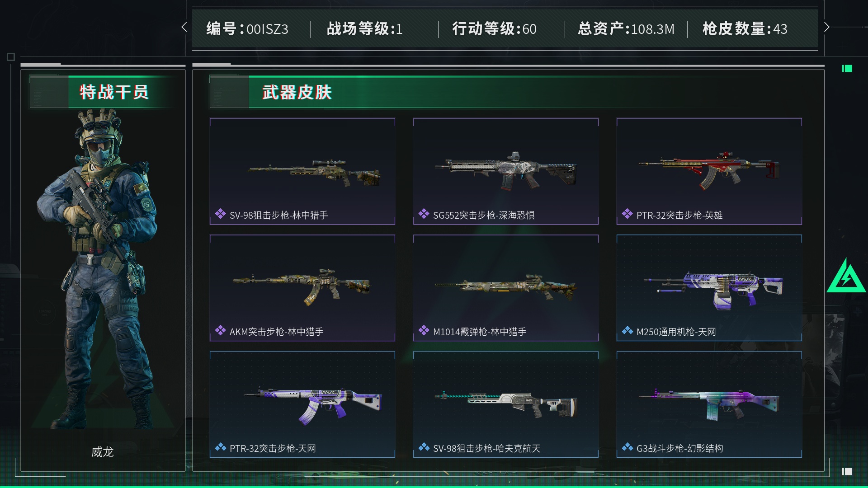Click the 威龙 operator name label
This screenshot has width=868, height=488.
click(x=102, y=452)
